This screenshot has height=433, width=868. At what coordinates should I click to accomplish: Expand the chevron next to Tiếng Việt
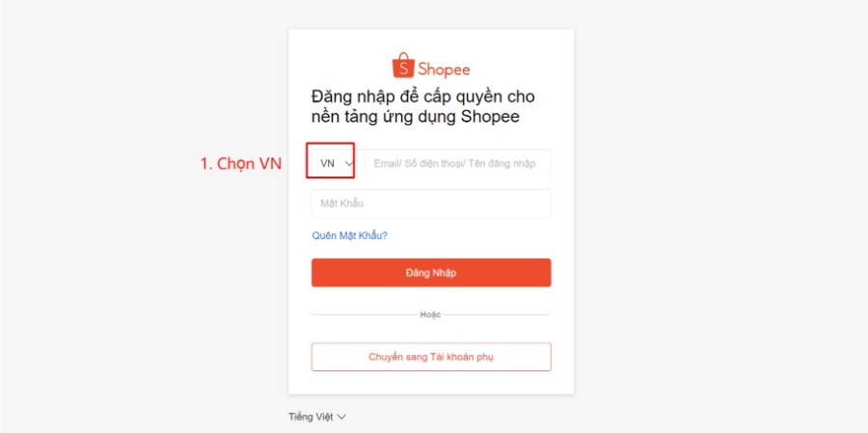pyautogui.click(x=341, y=417)
